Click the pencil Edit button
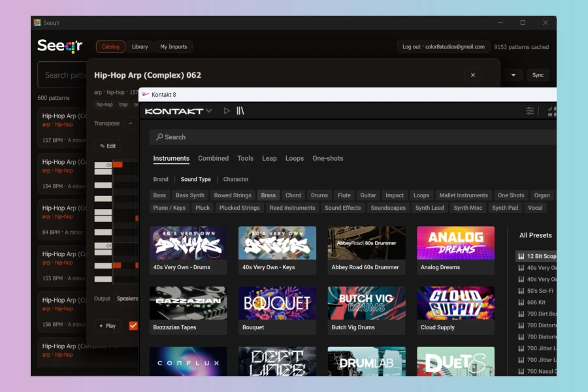The image size is (588, 392). click(108, 146)
